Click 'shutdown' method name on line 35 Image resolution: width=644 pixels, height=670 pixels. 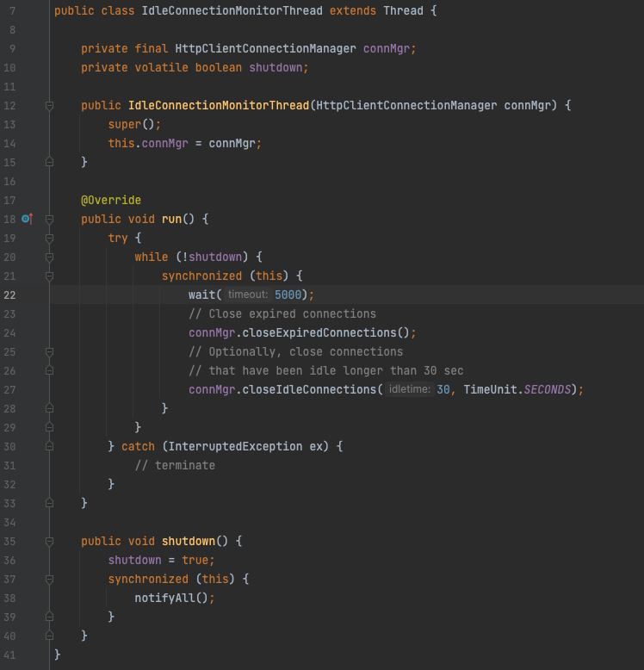(189, 542)
